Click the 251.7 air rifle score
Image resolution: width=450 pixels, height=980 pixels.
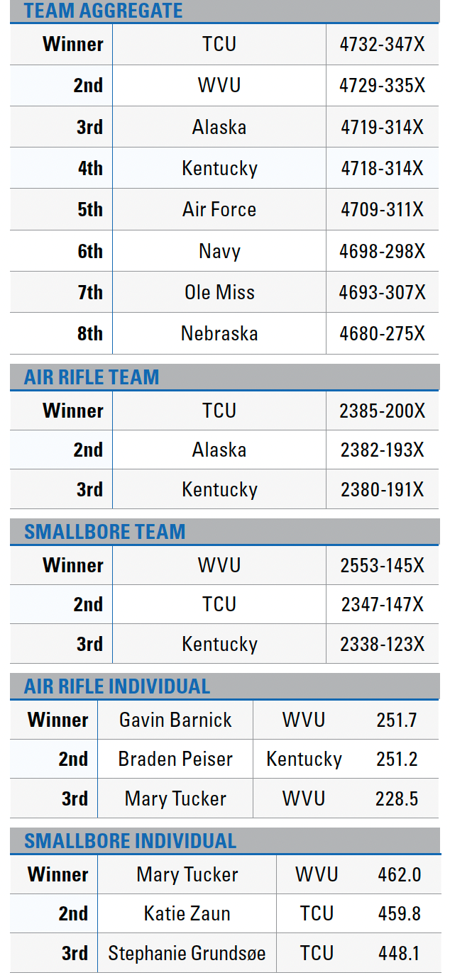click(397, 720)
